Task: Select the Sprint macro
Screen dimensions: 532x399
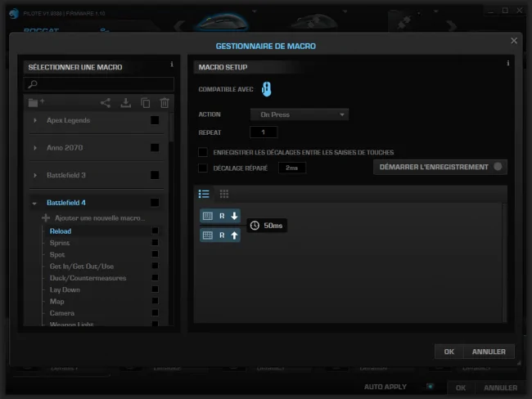Action: click(x=60, y=243)
